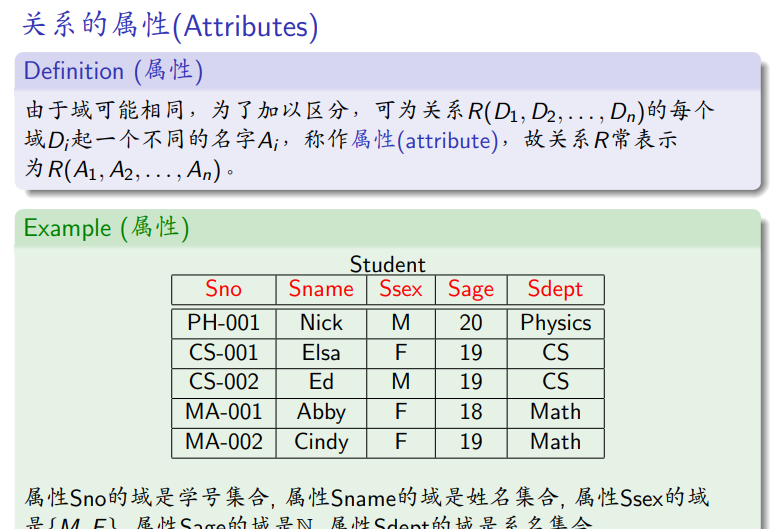The height and width of the screenshot is (529, 782).
Task: Select Abby's age cell showing "18"
Action: pos(470,412)
